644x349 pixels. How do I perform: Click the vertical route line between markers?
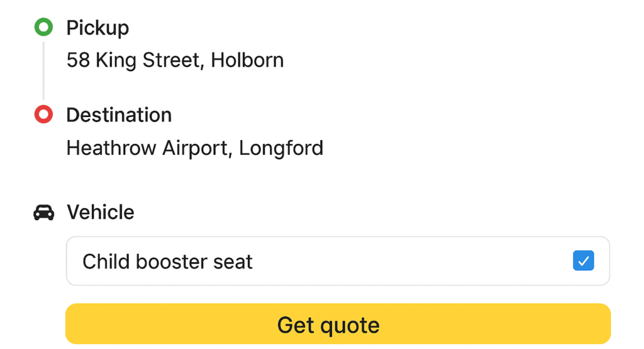pos(43,70)
